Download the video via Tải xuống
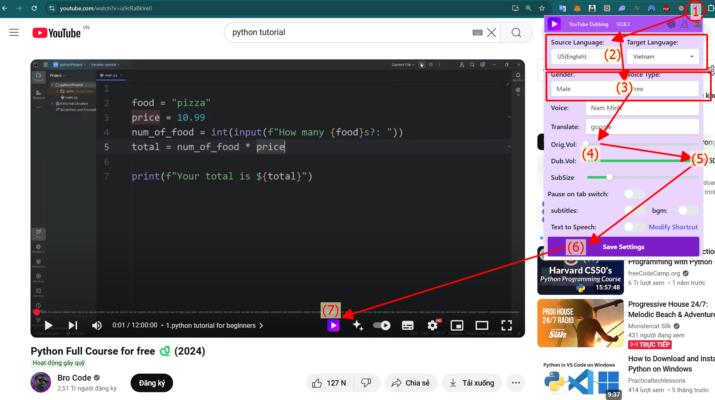715x400 pixels. [471, 383]
